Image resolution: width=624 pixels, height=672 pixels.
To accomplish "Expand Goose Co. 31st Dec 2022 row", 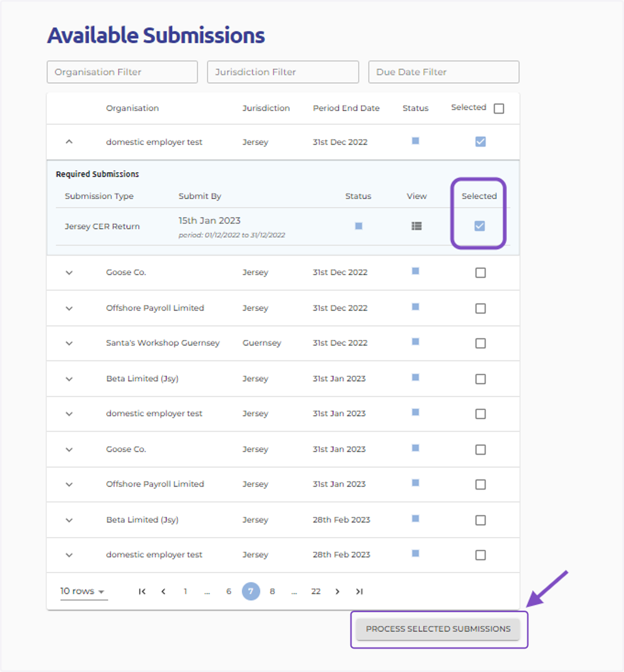I will [69, 273].
